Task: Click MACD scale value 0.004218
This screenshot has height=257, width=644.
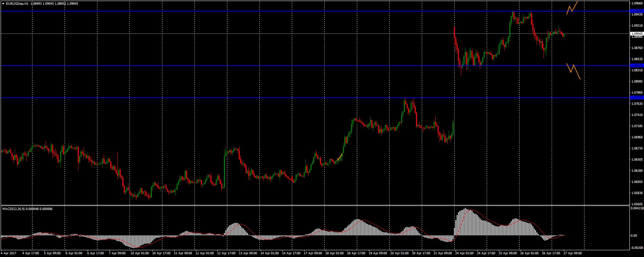Action: tap(637, 208)
